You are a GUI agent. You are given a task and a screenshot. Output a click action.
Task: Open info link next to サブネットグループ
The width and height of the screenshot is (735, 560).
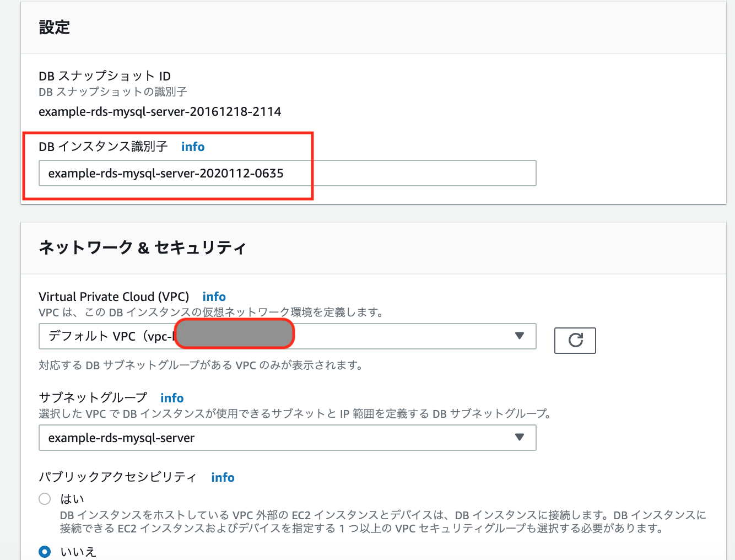coord(172,398)
